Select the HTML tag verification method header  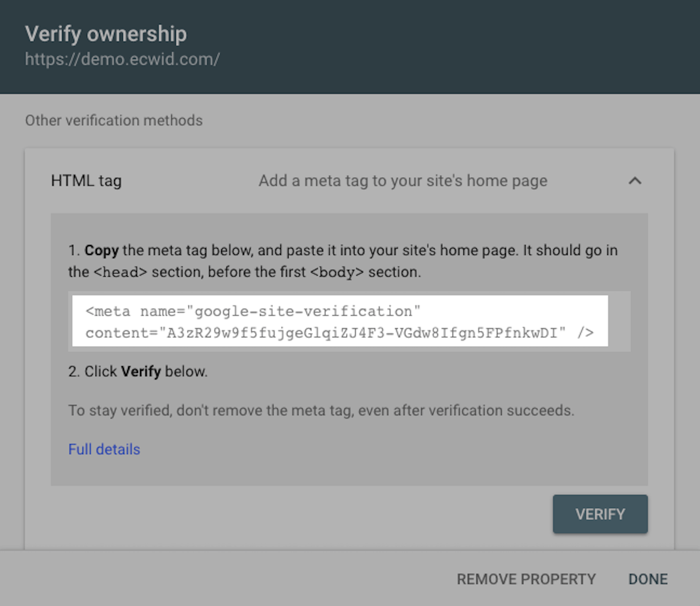(x=86, y=180)
